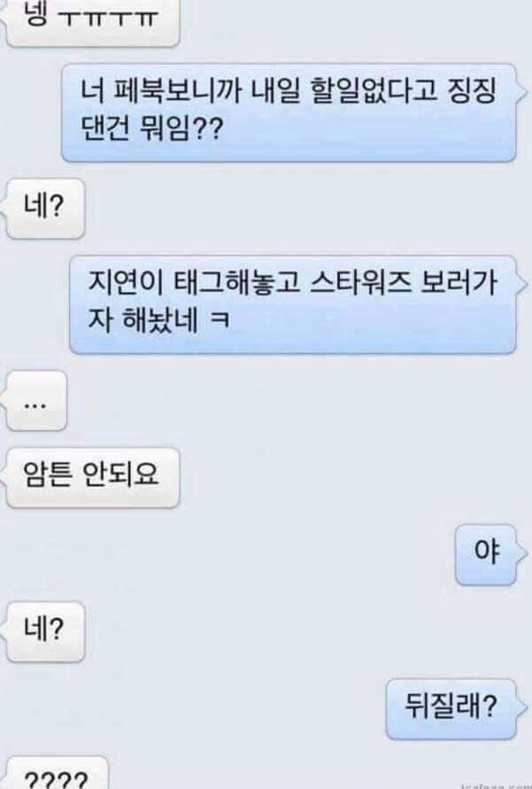The height and width of the screenshot is (789, 532).
Task: Tap the short blue 야 bubble
Action: coord(486,554)
